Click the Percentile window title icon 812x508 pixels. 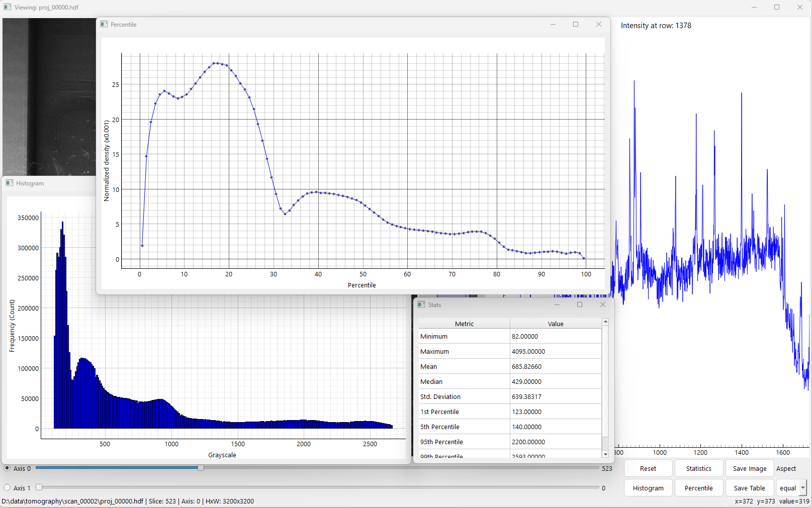[x=104, y=24]
